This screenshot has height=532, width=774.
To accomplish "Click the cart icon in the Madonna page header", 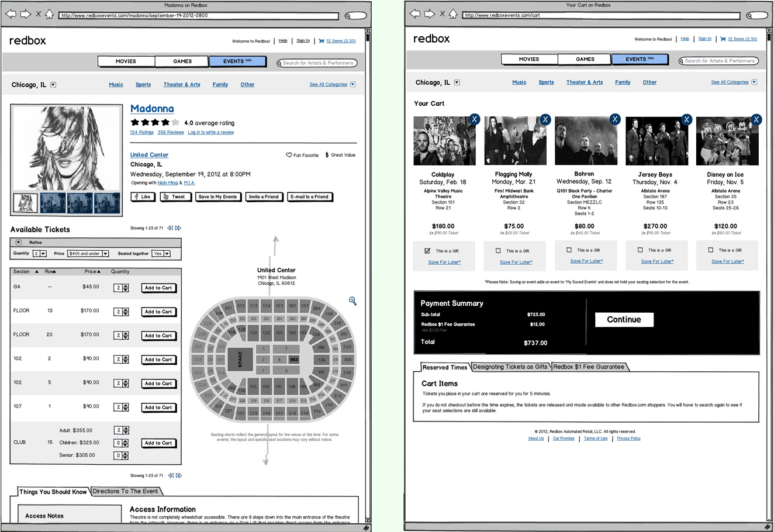I will coord(322,41).
